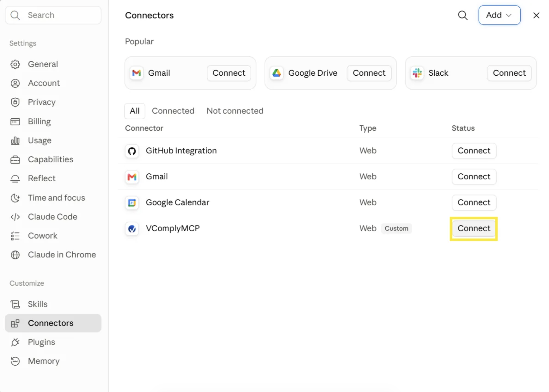Switch to the Not connected tab
Viewport: 549px width, 392px height.
click(x=235, y=111)
